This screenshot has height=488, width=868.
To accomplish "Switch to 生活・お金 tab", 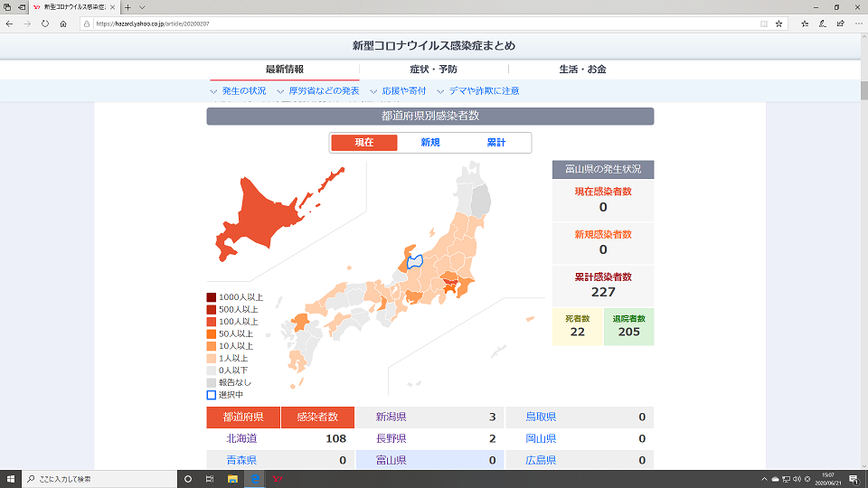I will [582, 70].
